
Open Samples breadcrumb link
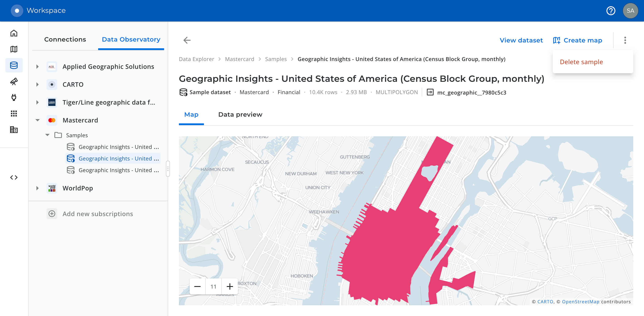[x=276, y=59]
